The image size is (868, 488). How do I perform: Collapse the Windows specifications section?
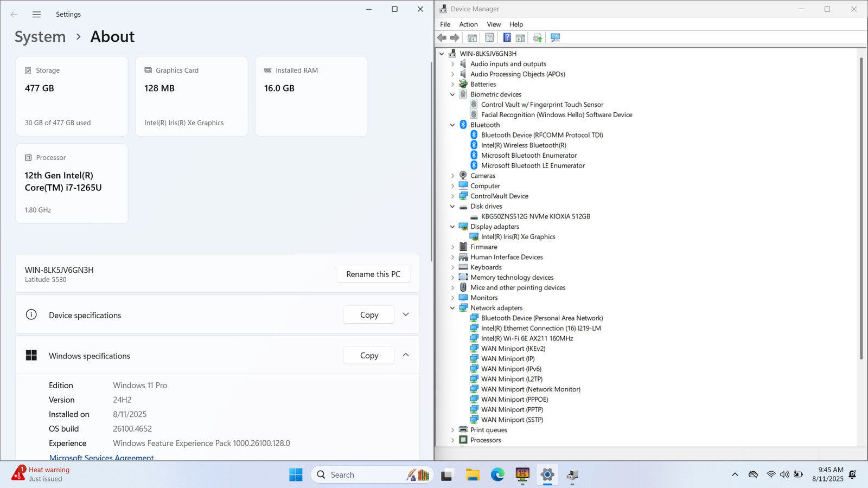click(x=406, y=355)
